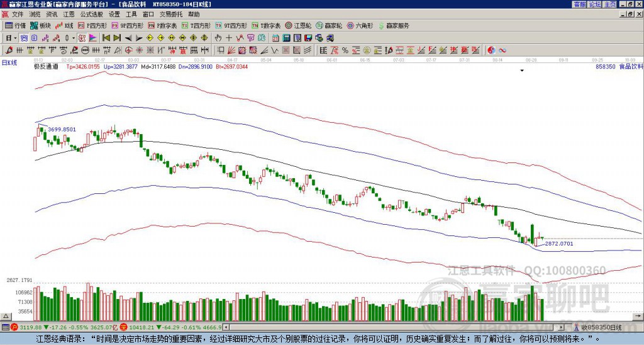Screen dimensions: 644x345
Task: Open the 窗口 menu
Action: 148,14
